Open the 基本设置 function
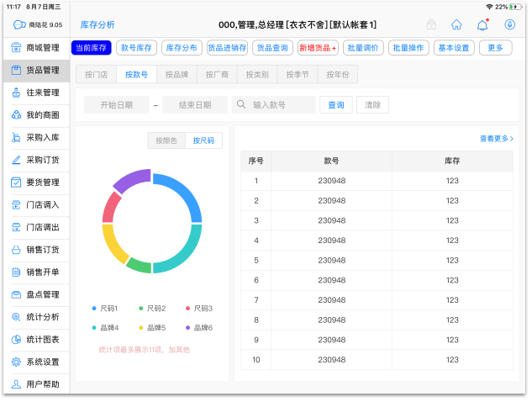Image resolution: width=532 pixels, height=402 pixels. [454, 48]
